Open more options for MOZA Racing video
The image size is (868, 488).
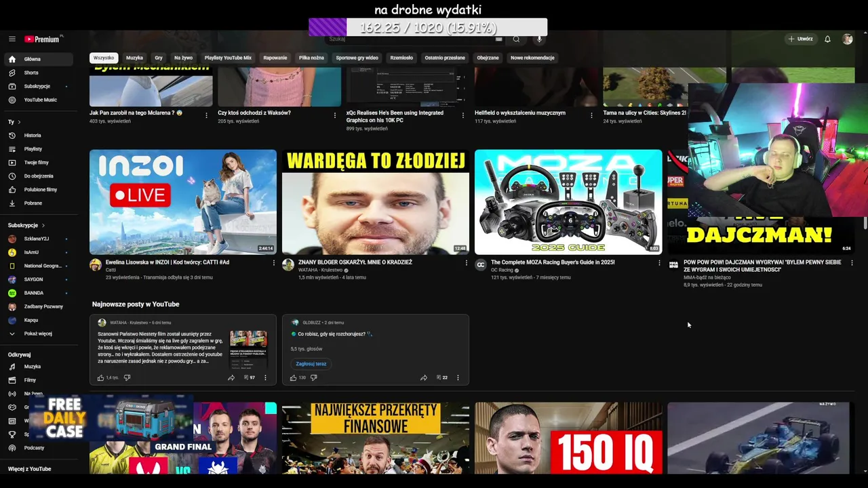coord(659,263)
